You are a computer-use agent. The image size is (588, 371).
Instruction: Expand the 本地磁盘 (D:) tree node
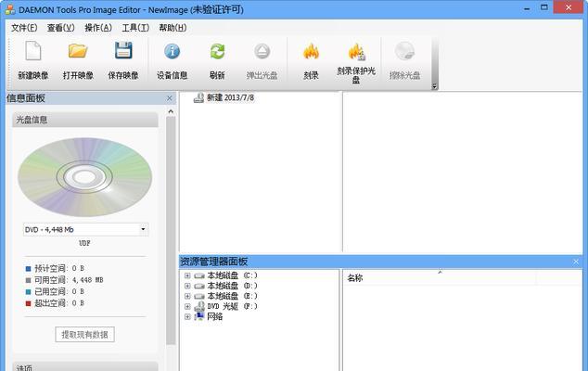187,286
